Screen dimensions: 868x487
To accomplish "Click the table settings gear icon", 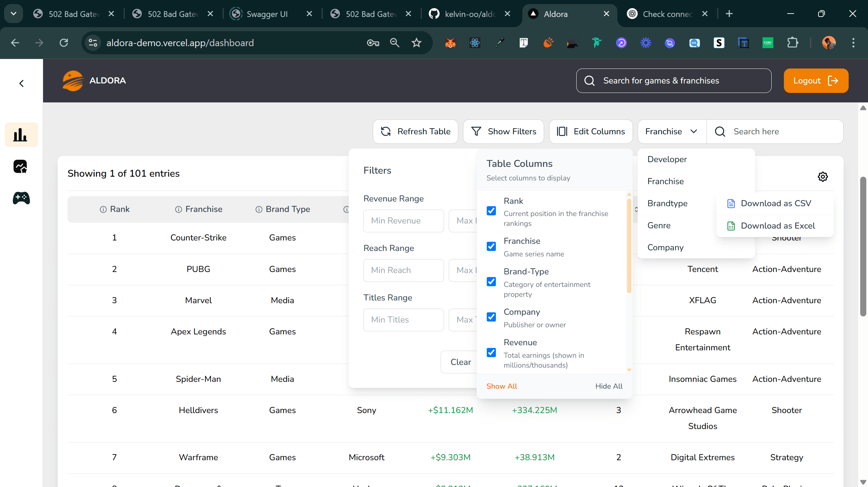I will [x=823, y=176].
